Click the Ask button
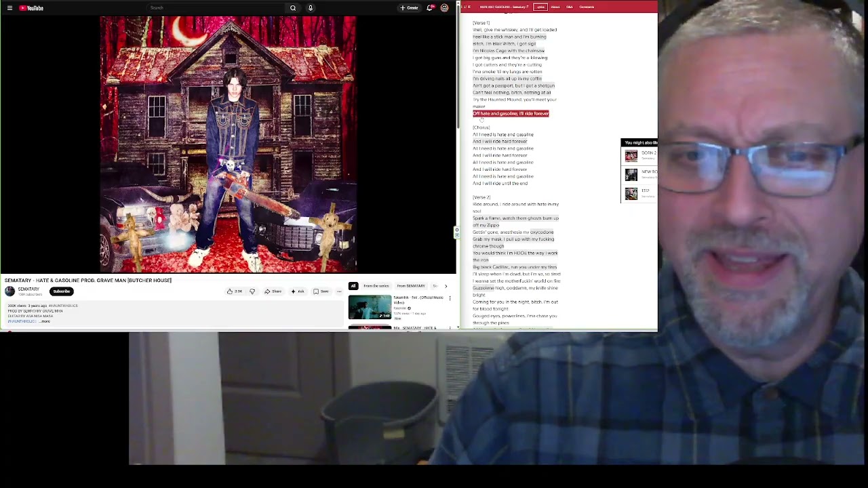868x488 pixels. click(x=298, y=291)
